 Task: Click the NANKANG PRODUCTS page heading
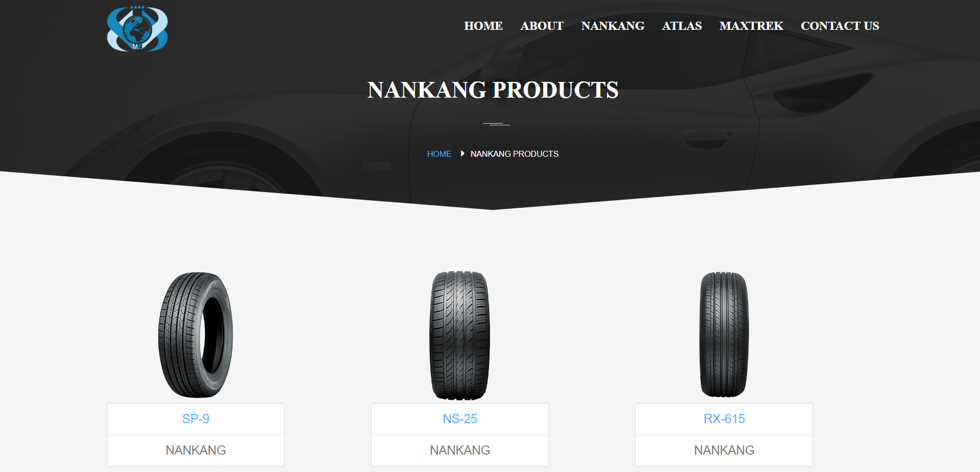point(493,90)
